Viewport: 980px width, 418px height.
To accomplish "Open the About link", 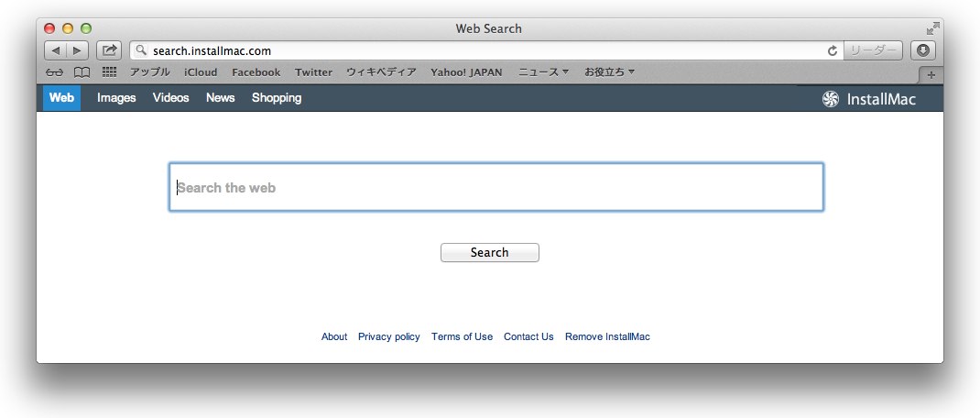I will [333, 336].
